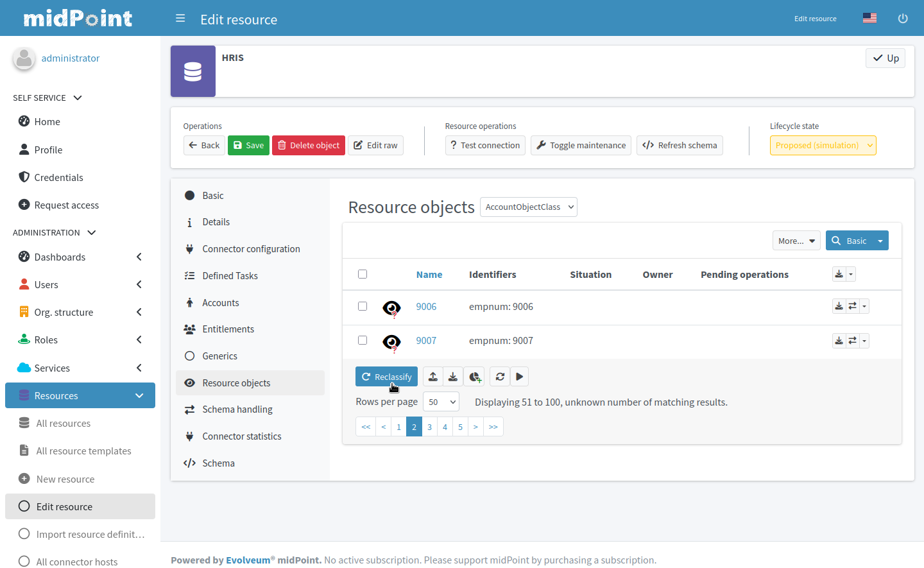
Task: Open Schema handling in the resource menu
Action: point(237,409)
